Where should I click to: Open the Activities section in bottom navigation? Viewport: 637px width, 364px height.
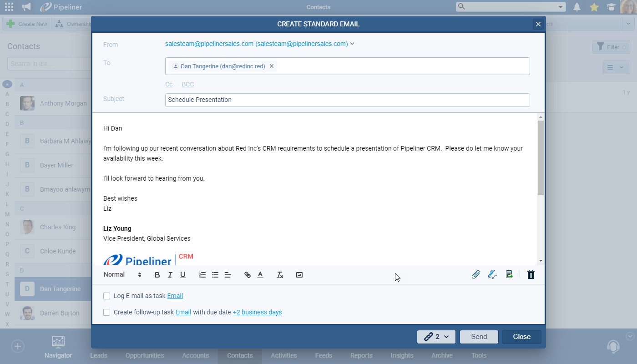click(x=283, y=355)
